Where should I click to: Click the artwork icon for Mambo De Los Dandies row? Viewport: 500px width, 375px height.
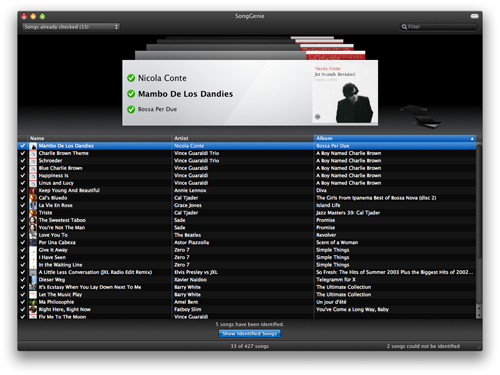[x=33, y=146]
